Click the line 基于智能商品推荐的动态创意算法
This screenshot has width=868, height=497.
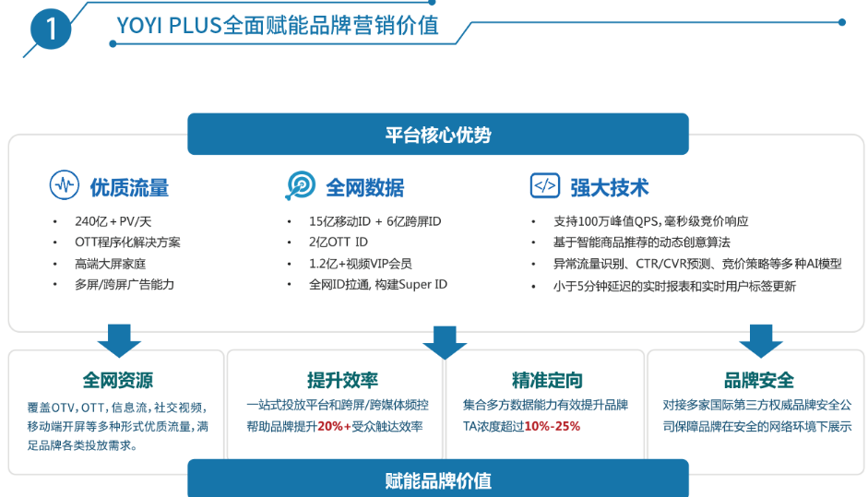[642, 242]
